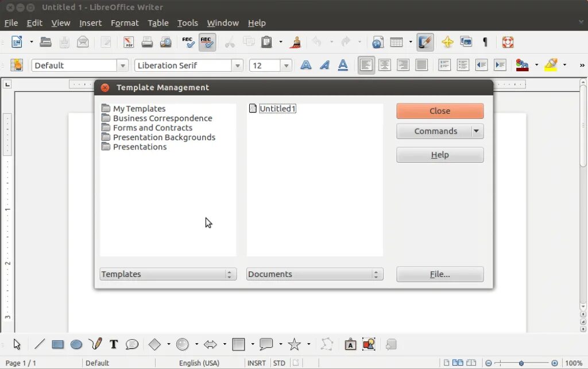Click the toolbar overflow chevron

pyautogui.click(x=582, y=66)
